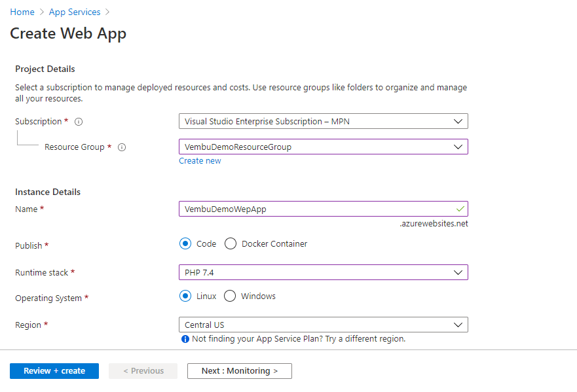Click the Operating System field label

[48, 298]
